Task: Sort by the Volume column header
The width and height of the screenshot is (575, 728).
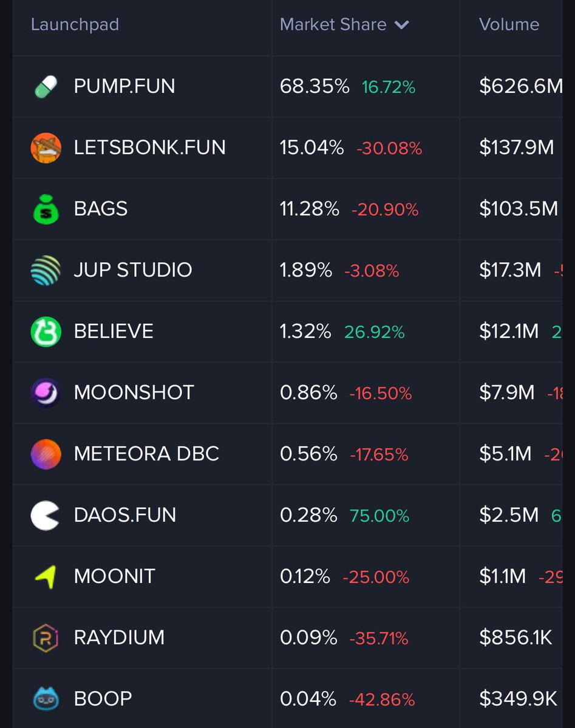Action: tap(509, 24)
